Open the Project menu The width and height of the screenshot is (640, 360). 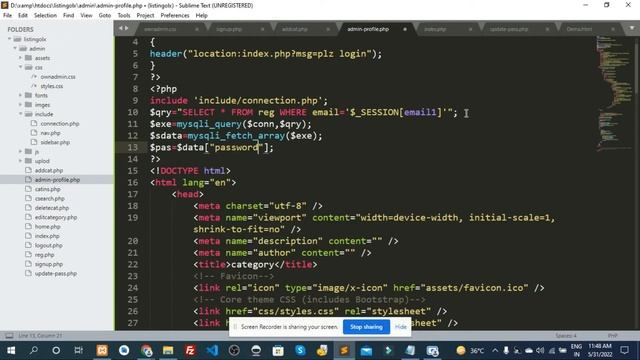(x=145, y=16)
